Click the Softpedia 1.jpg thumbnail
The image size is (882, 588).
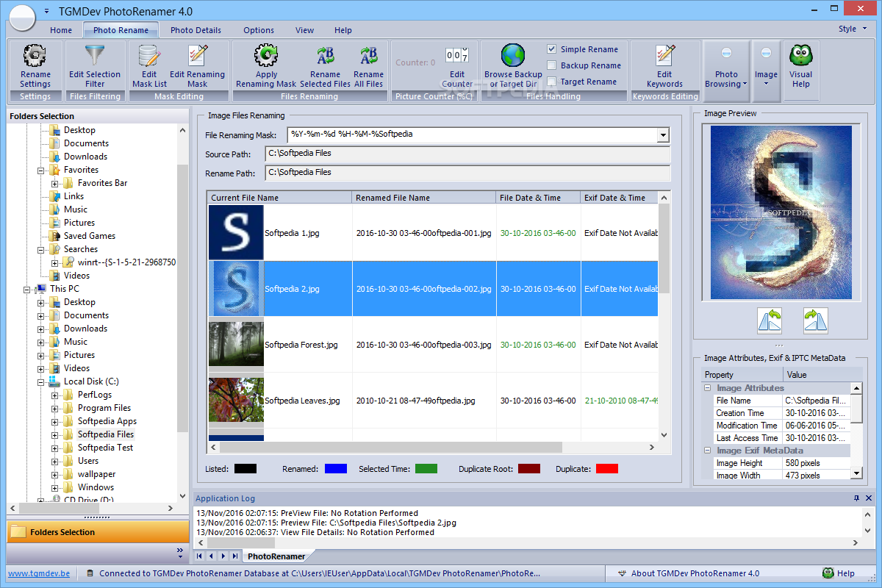tap(236, 232)
